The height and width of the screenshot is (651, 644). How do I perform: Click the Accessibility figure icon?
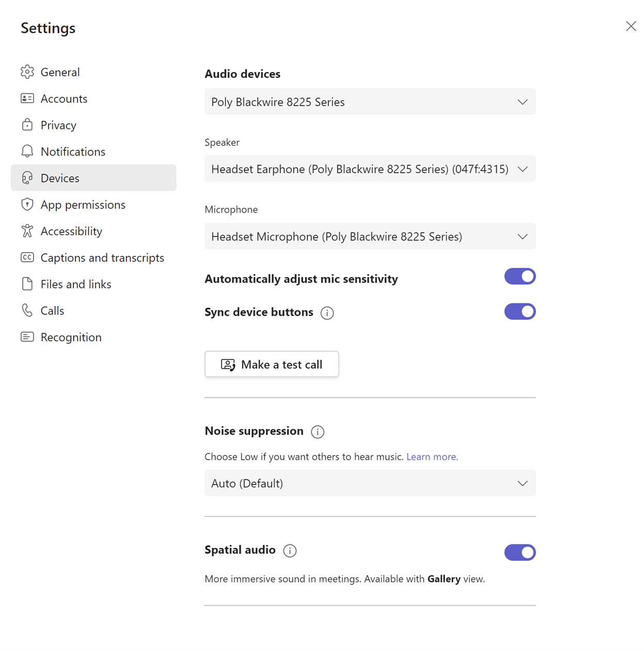[27, 231]
